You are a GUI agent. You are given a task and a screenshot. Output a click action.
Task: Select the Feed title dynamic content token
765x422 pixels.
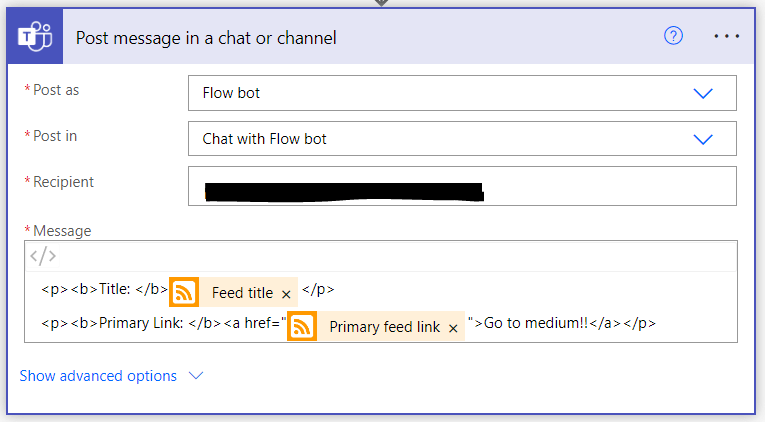pos(242,293)
